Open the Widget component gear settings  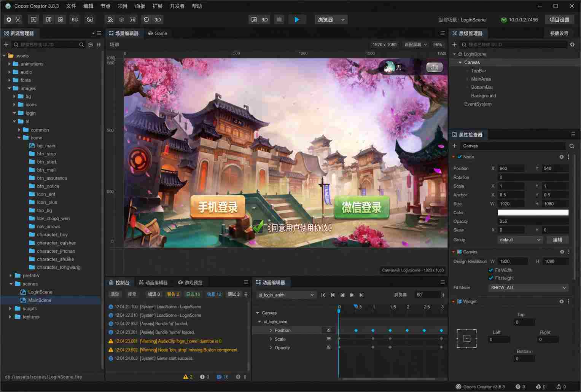[x=562, y=301]
